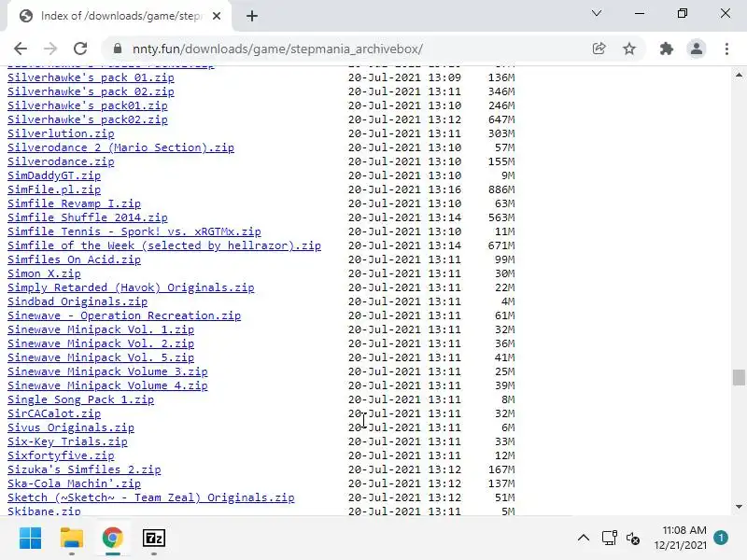Image resolution: width=747 pixels, height=560 pixels.
Task: Click the 671M size of Simfile of the Week
Action: click(501, 245)
